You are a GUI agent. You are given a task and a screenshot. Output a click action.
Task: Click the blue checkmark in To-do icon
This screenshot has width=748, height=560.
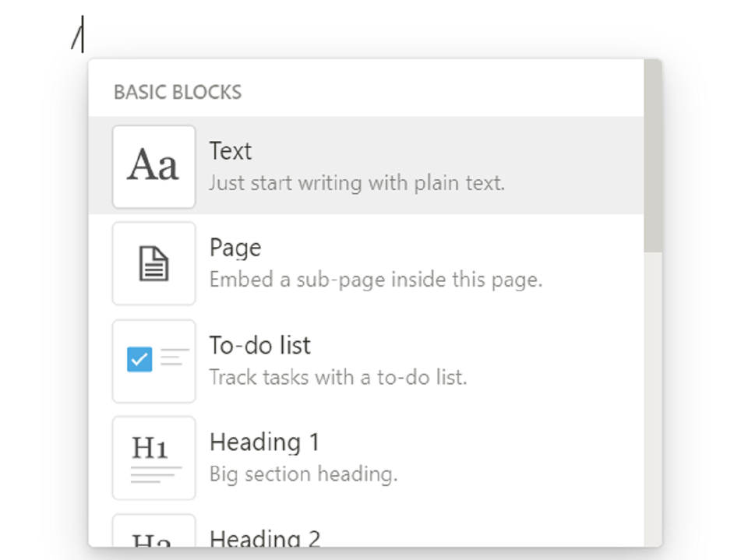click(139, 359)
